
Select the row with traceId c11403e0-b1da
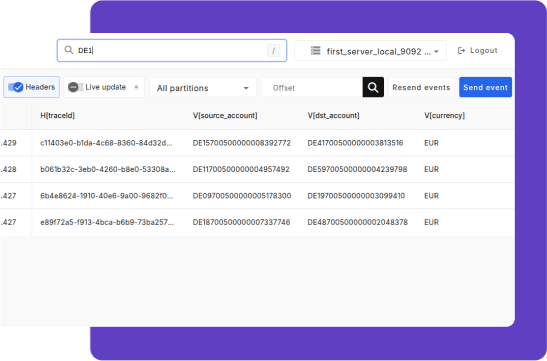257,143
